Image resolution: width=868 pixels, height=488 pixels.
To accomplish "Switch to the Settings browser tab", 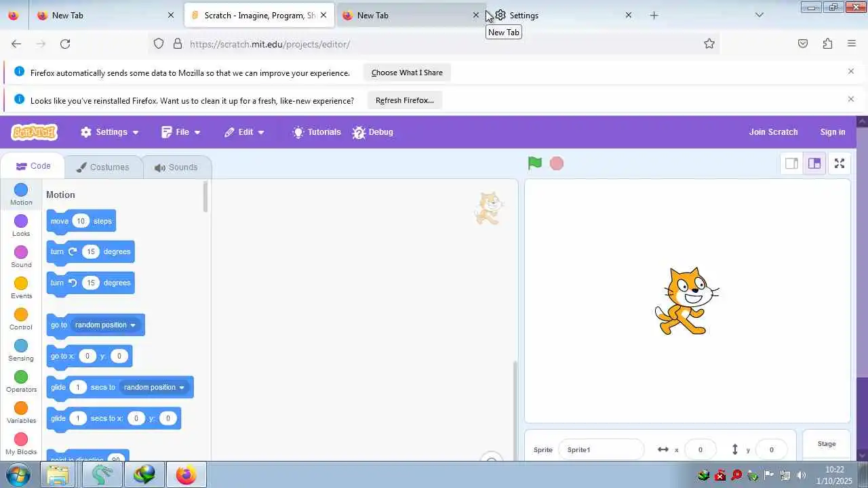I will tap(563, 15).
